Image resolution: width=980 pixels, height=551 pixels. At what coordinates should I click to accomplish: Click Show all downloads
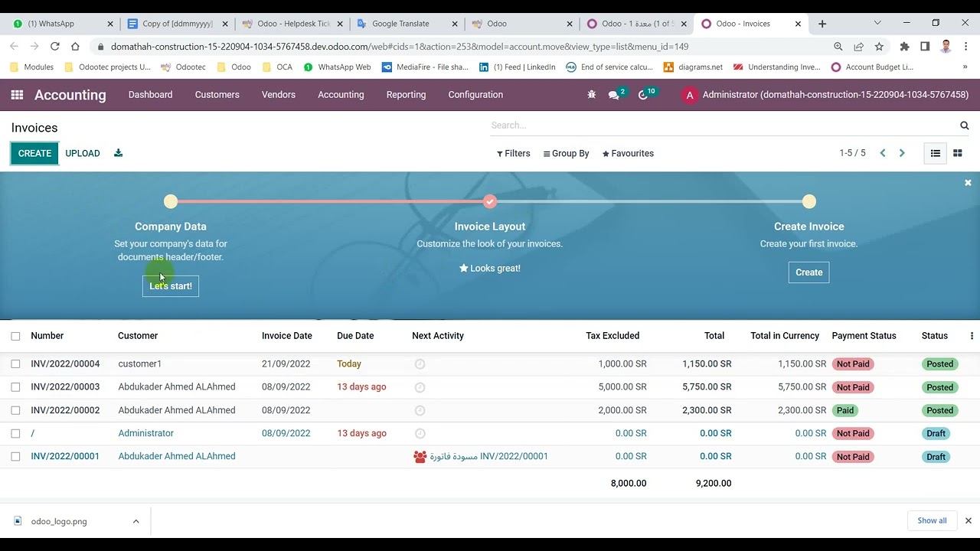point(932,520)
